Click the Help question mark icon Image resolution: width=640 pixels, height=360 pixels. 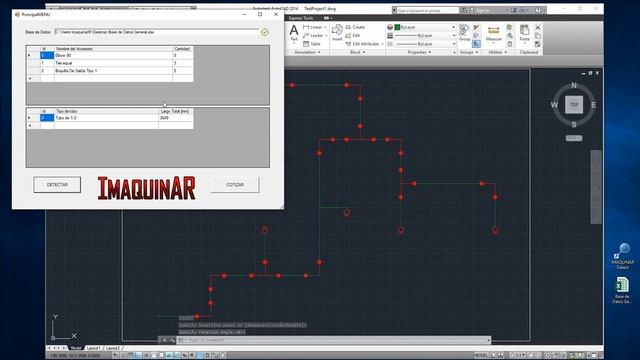tap(538, 10)
